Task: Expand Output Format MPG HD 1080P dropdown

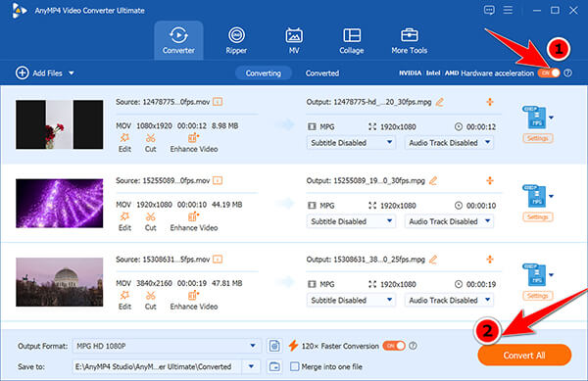Action: click(167, 346)
